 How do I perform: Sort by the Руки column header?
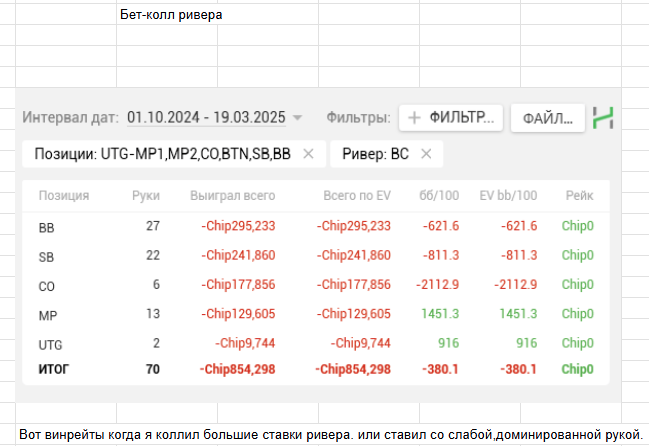point(146,195)
